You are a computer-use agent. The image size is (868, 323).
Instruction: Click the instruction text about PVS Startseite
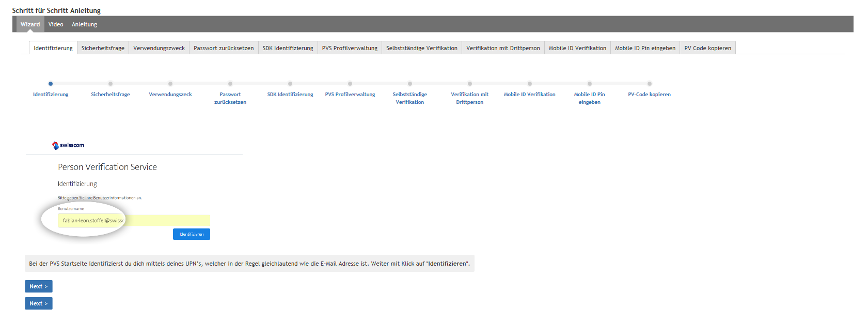pyautogui.click(x=249, y=264)
